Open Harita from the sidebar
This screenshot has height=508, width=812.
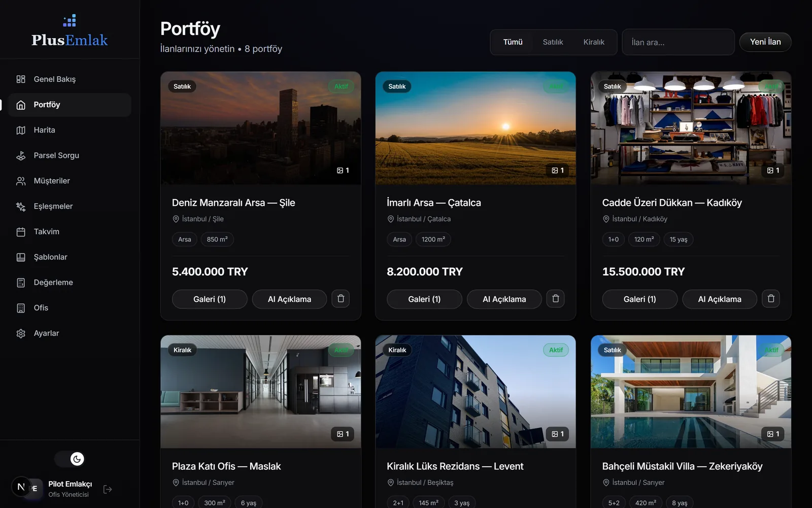click(70, 130)
